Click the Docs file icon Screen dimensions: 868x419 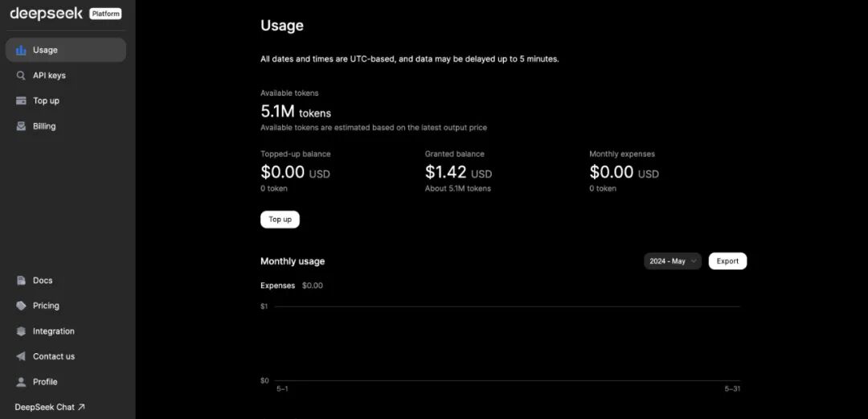pos(21,281)
